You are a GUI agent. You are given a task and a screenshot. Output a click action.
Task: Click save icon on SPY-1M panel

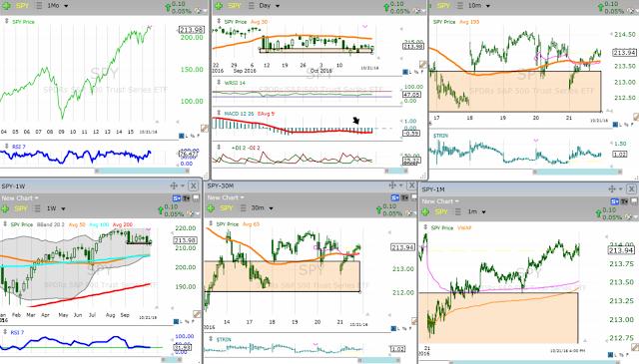[634, 201]
